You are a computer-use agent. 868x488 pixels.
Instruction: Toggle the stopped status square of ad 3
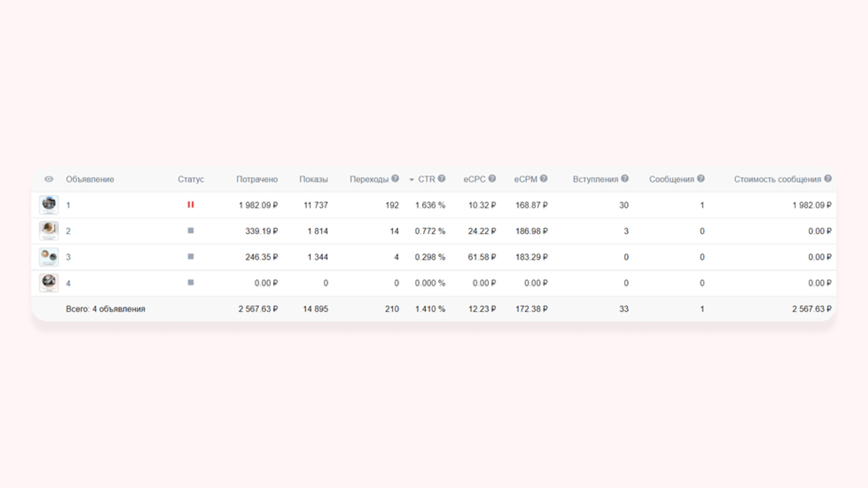pos(191,257)
